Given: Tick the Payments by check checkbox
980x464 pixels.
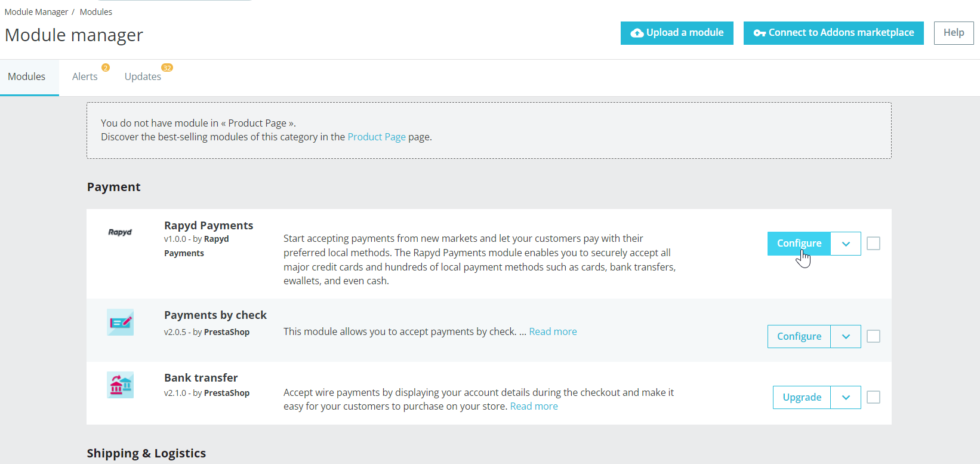Looking at the screenshot, I should click(x=873, y=336).
